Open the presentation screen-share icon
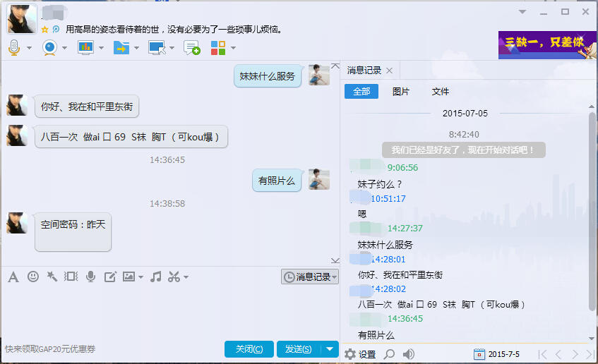The height and width of the screenshot is (364, 598). point(85,48)
